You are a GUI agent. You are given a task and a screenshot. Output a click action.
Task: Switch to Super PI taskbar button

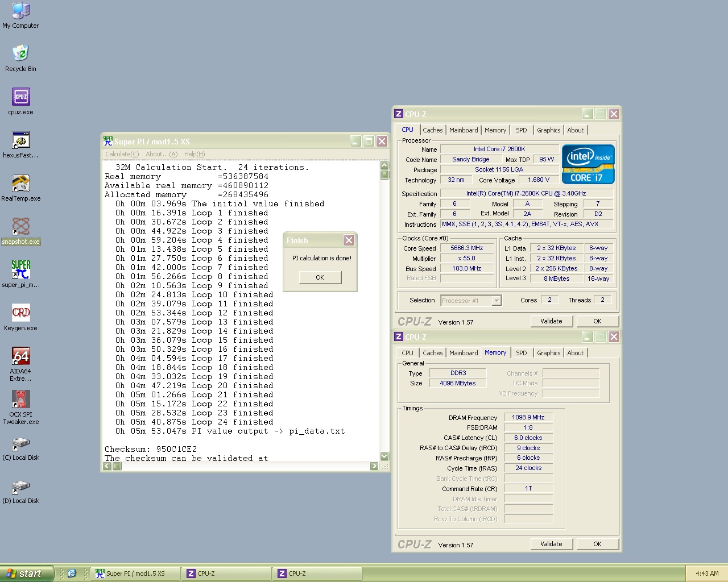(x=135, y=573)
